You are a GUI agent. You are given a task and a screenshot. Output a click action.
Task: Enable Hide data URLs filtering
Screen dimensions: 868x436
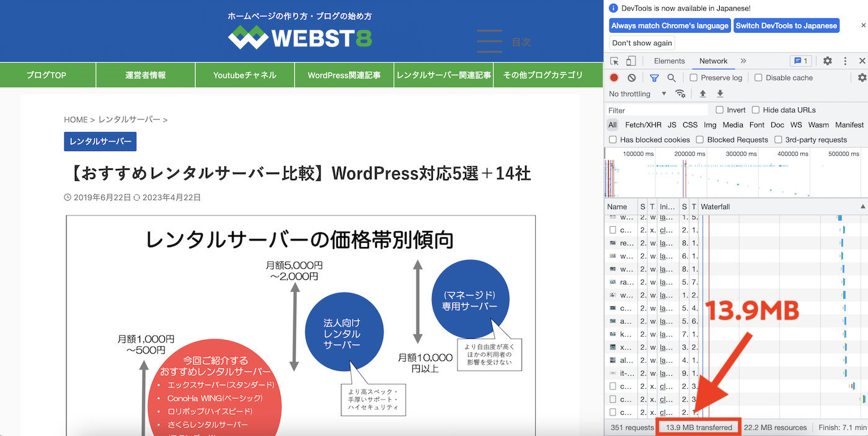[756, 110]
